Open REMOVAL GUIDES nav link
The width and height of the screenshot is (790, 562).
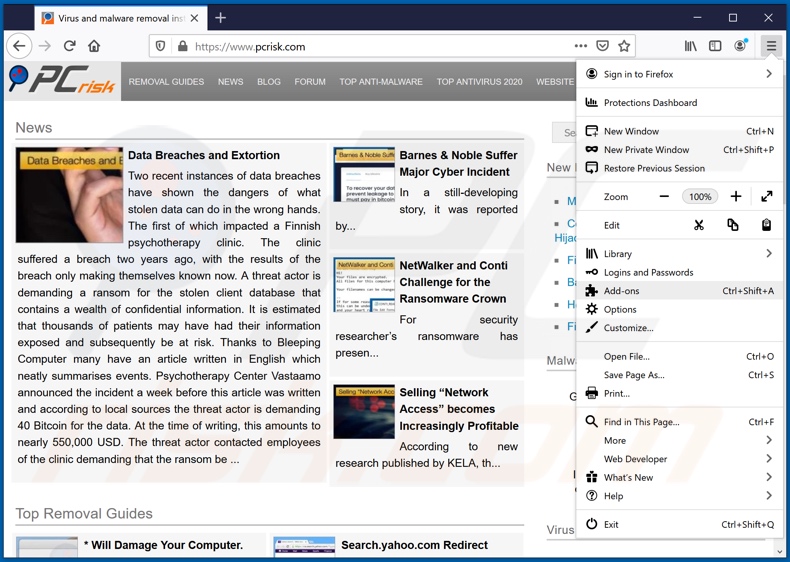point(166,82)
